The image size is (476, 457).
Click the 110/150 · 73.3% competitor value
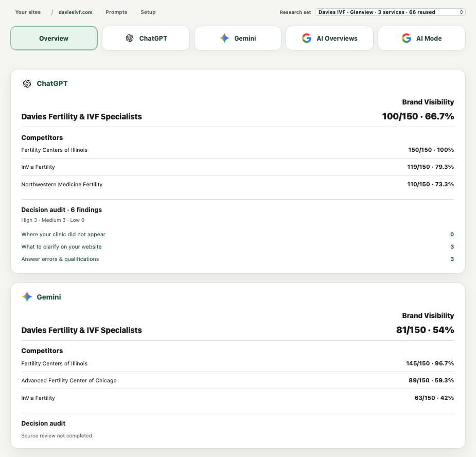click(x=431, y=184)
